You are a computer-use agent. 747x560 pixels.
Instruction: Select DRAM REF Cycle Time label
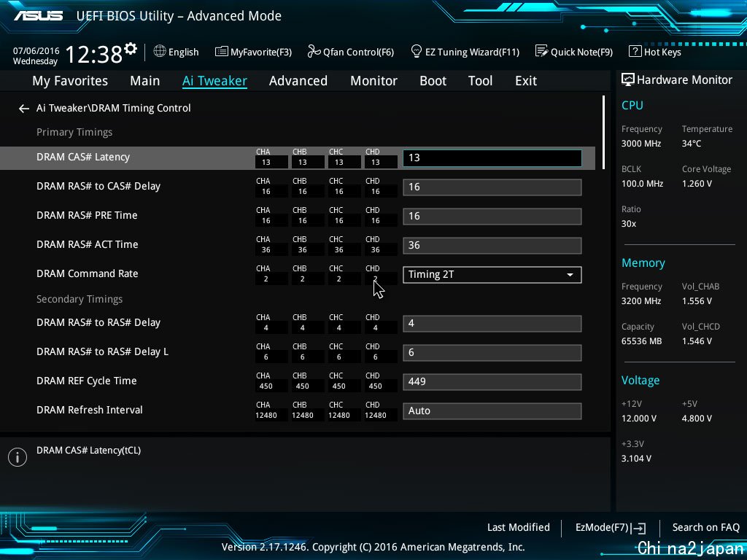click(86, 381)
